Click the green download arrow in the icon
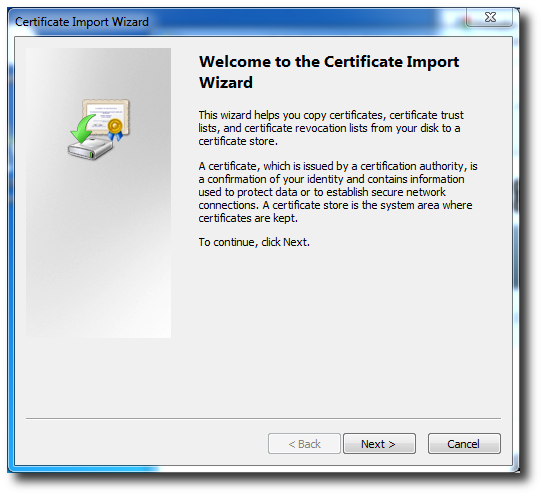This screenshot has width=543, height=496. pyautogui.click(x=83, y=129)
